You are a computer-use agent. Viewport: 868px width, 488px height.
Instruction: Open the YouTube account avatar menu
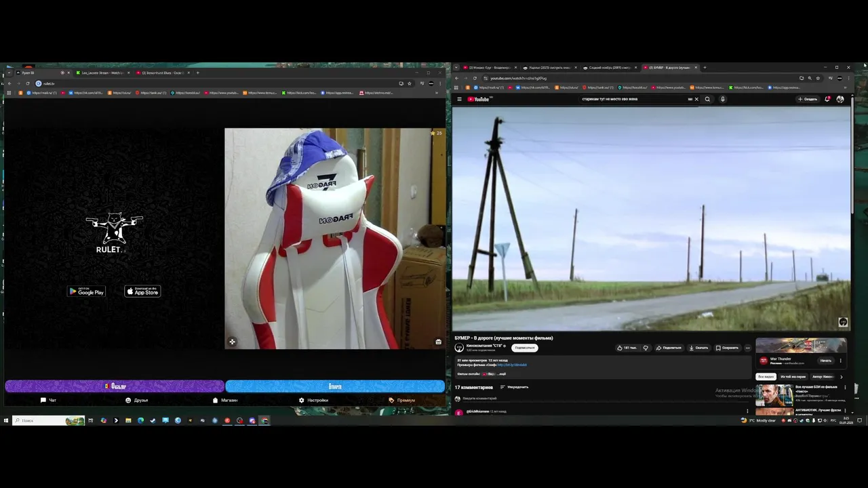click(840, 99)
